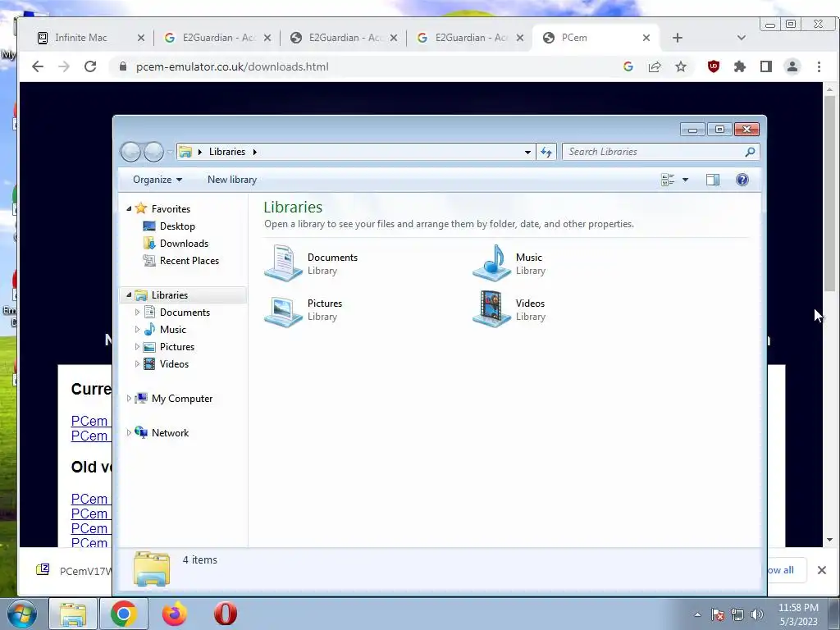Change your view icon in Explorer toolbar
This screenshot has width=840, height=630.
point(668,180)
